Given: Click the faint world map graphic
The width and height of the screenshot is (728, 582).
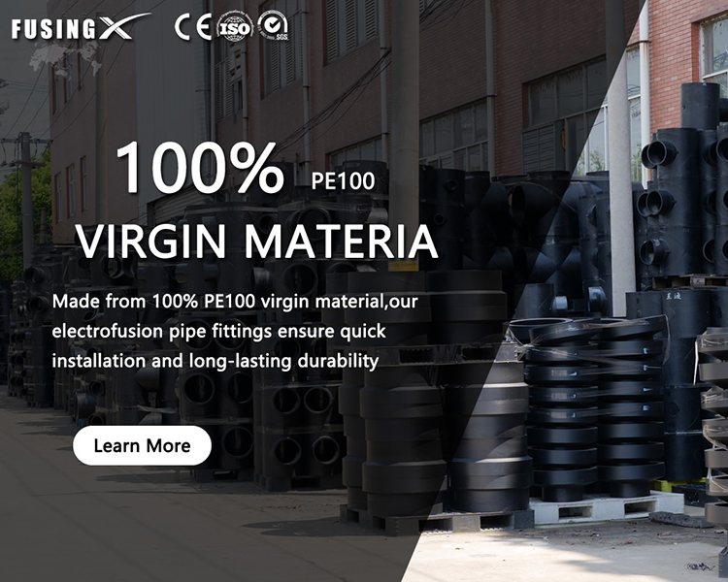Looking at the screenshot, I should click(x=65, y=58).
